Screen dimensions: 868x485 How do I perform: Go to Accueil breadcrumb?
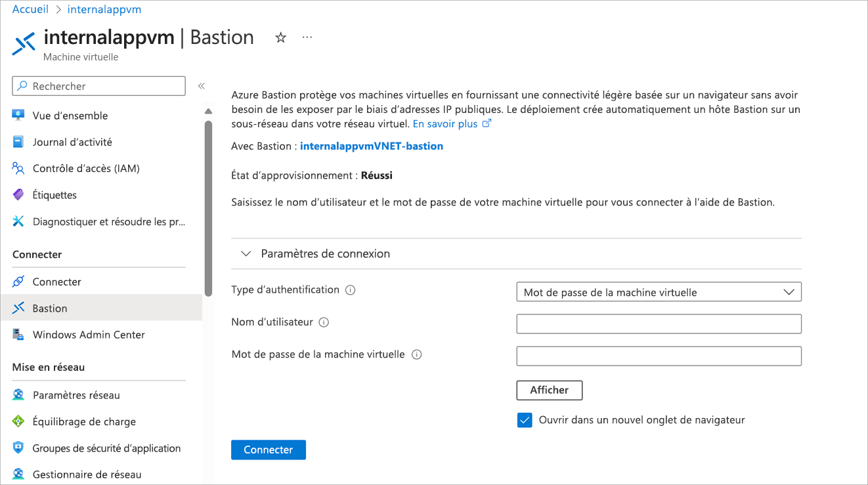pyautogui.click(x=31, y=9)
